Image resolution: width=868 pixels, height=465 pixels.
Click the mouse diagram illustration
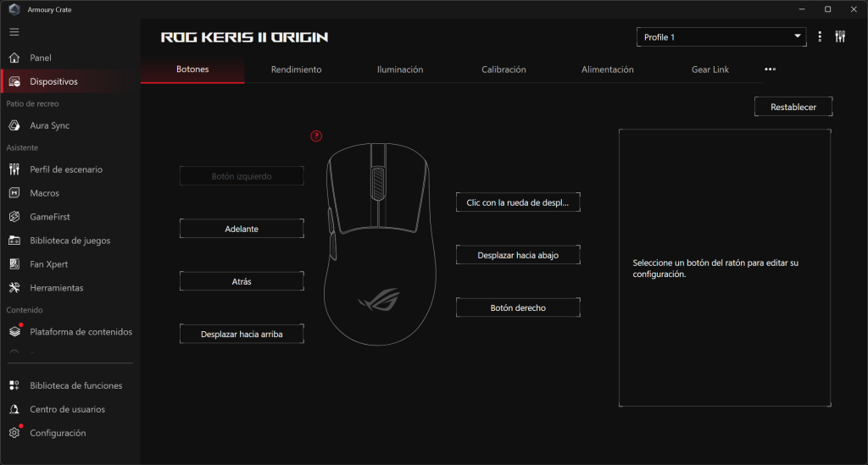tap(380, 244)
